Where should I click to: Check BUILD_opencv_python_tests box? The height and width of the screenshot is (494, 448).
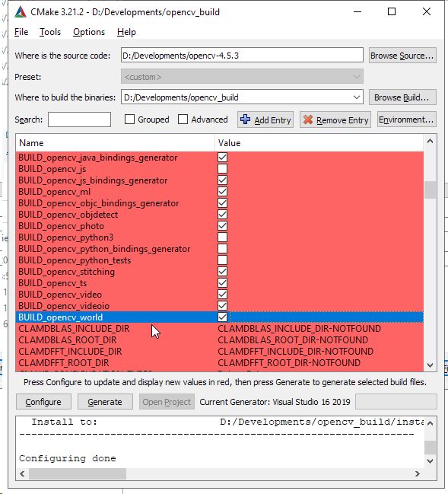[222, 260]
